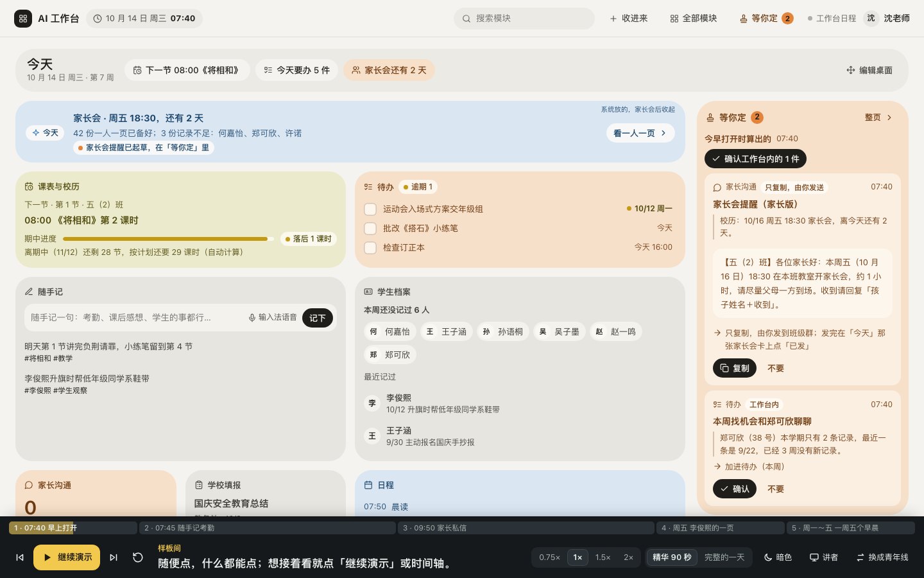Click the 随手记一句 note input field

136,317
